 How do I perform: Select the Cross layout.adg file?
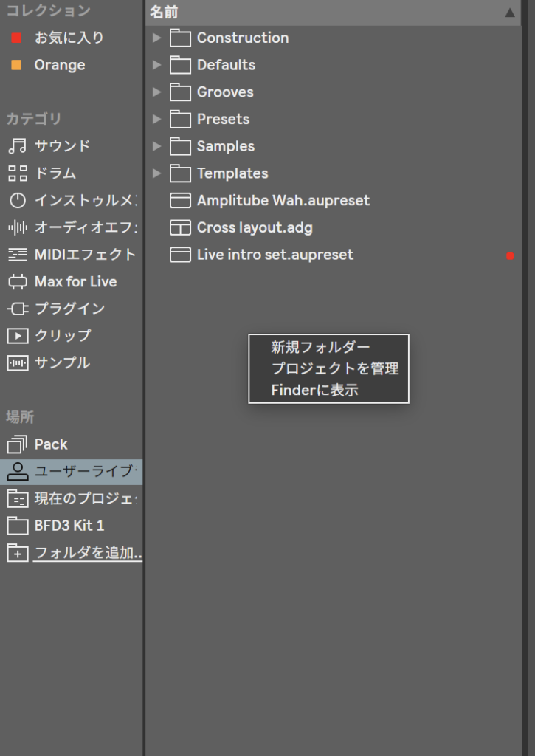[255, 227]
